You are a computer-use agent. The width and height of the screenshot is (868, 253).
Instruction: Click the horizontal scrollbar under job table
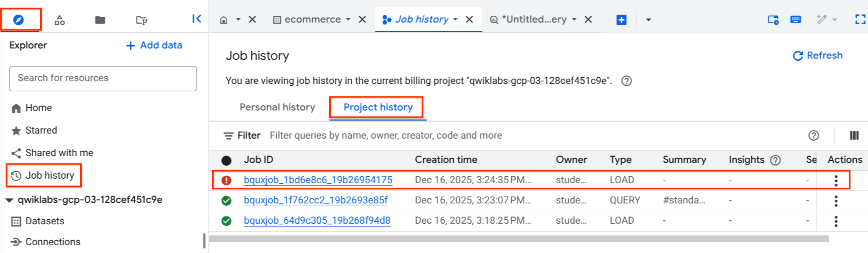tap(519, 239)
